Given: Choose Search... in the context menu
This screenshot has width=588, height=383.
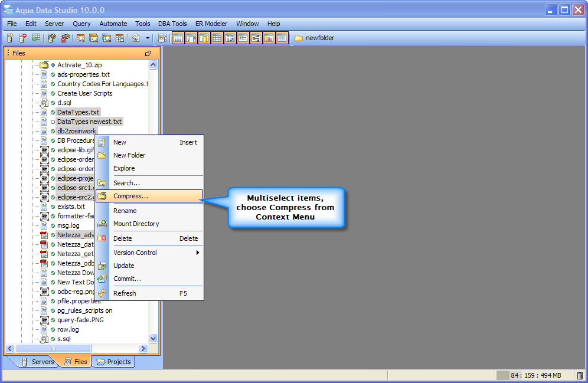Looking at the screenshot, I should tap(149, 183).
